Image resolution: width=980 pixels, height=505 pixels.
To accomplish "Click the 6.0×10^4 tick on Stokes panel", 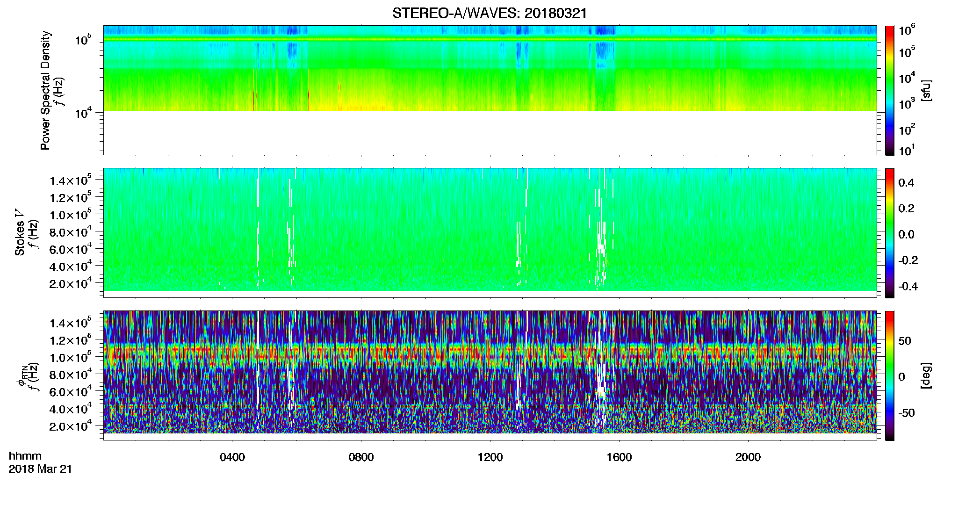I will (71, 249).
